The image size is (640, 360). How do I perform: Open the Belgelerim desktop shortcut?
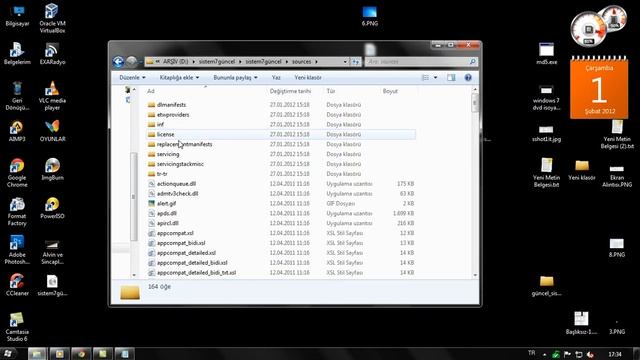tap(17, 53)
